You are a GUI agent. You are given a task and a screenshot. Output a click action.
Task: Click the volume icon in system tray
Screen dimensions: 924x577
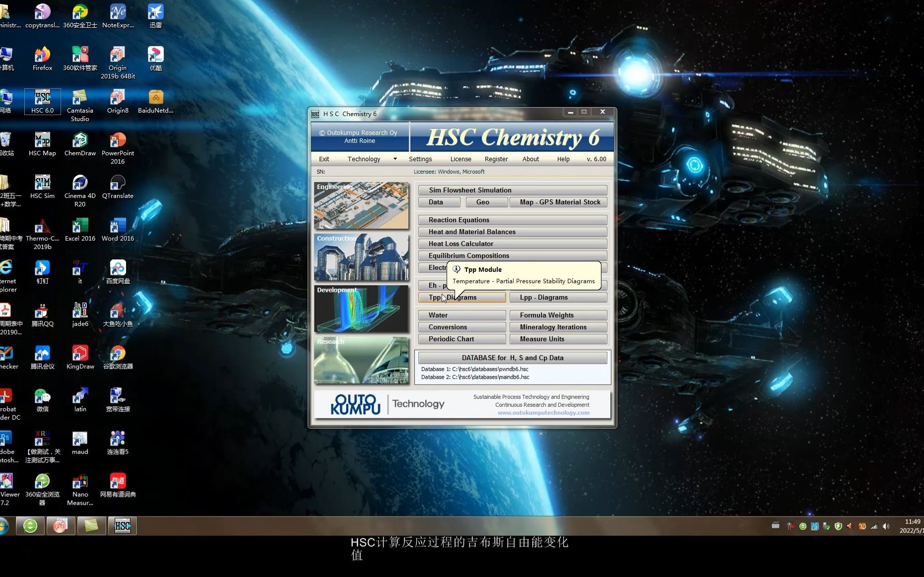point(886,526)
